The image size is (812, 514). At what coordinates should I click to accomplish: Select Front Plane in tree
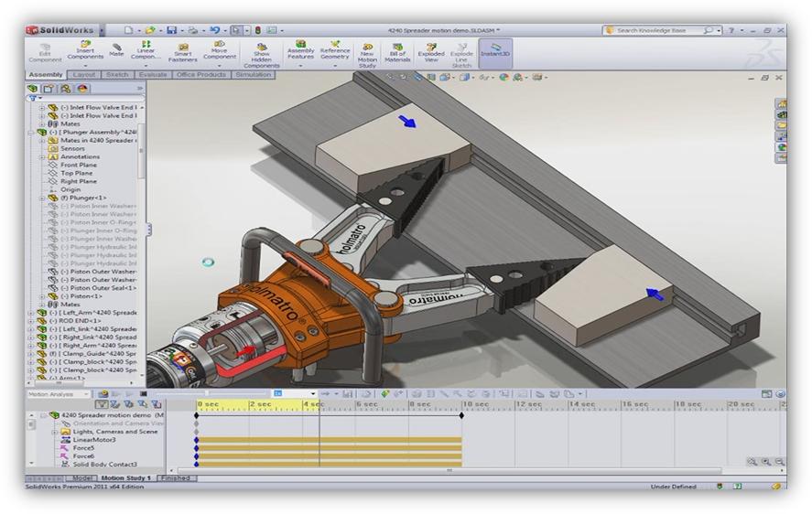coord(79,165)
